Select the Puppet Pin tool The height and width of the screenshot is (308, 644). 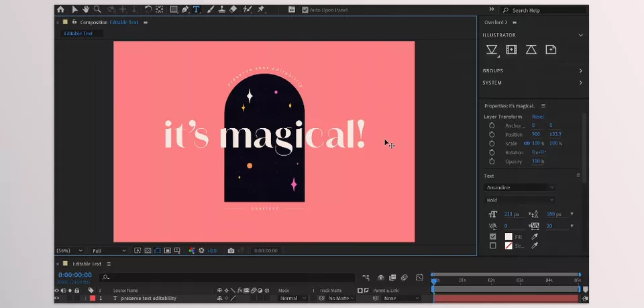pyautogui.click(x=261, y=9)
